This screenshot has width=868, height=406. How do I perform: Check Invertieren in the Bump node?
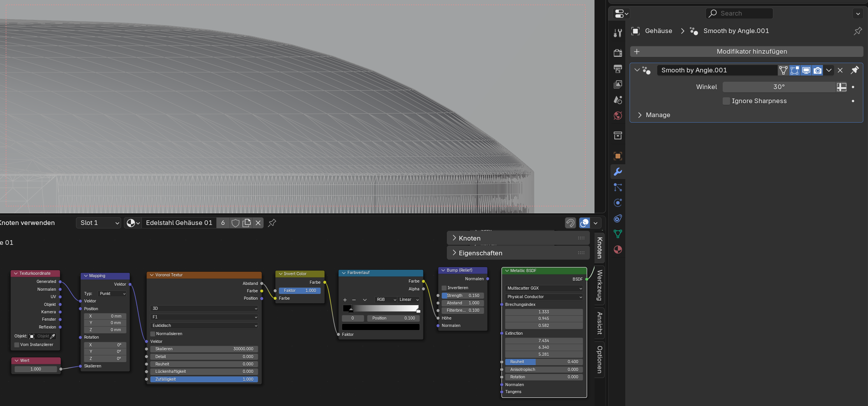(444, 288)
